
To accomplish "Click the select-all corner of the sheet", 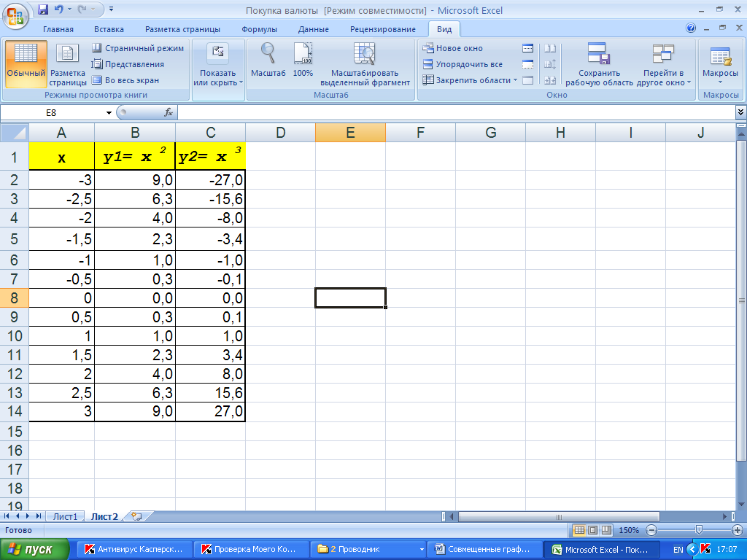I will coord(15,133).
